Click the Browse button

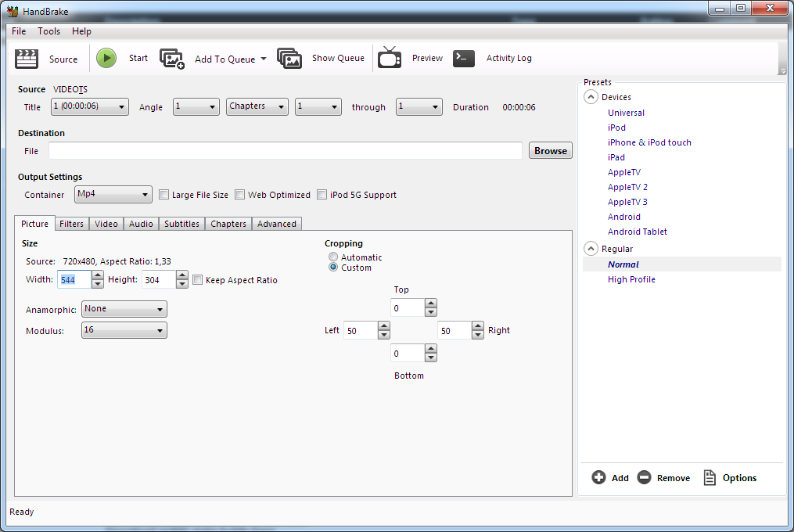551,150
